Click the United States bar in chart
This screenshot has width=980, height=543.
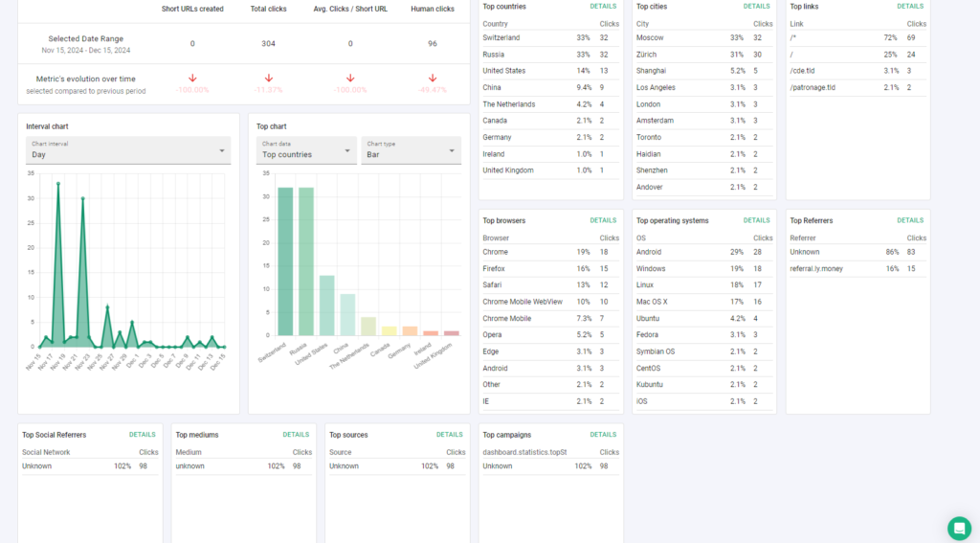(x=326, y=305)
